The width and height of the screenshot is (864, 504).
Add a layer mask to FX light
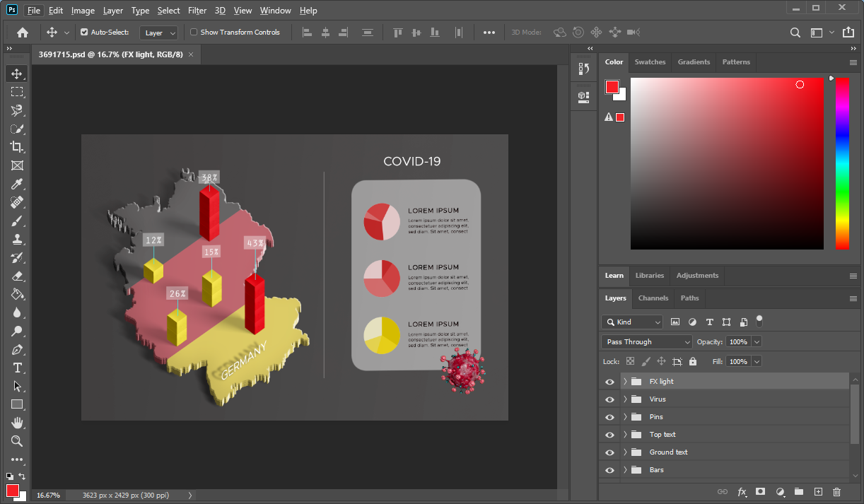(x=761, y=491)
